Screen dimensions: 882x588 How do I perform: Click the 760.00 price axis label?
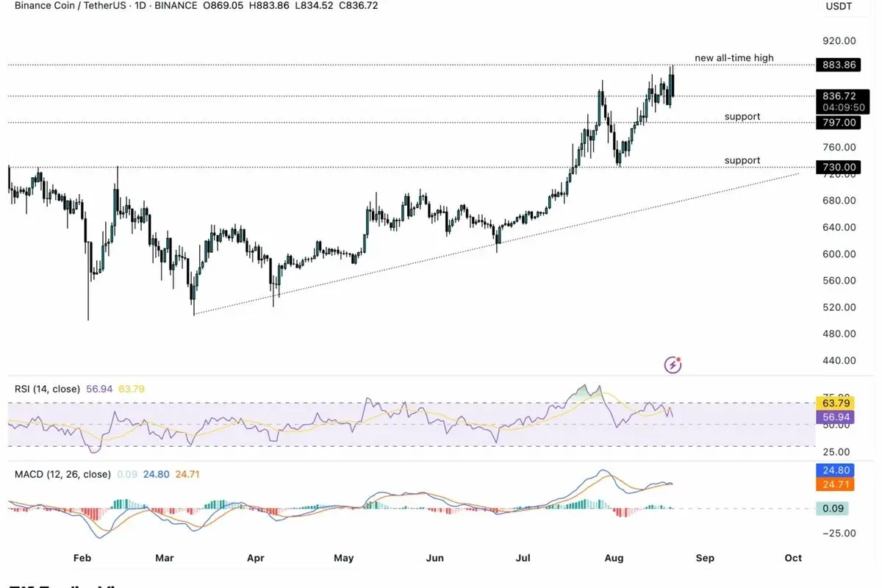[x=839, y=147]
